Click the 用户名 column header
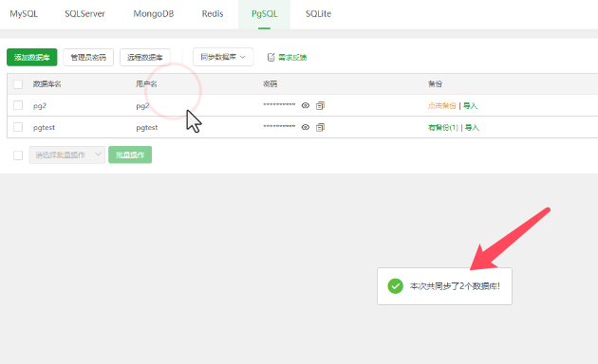The height and width of the screenshot is (364, 598). click(x=146, y=83)
